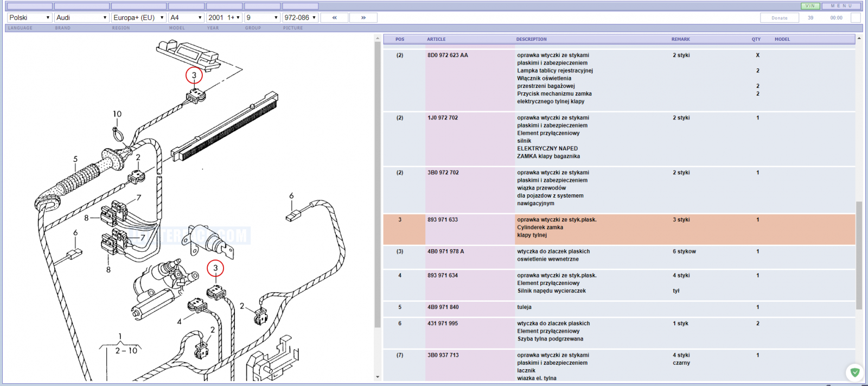
Task: Click 'Silnik napędu wycieraczek' description line
Action: pos(552,291)
